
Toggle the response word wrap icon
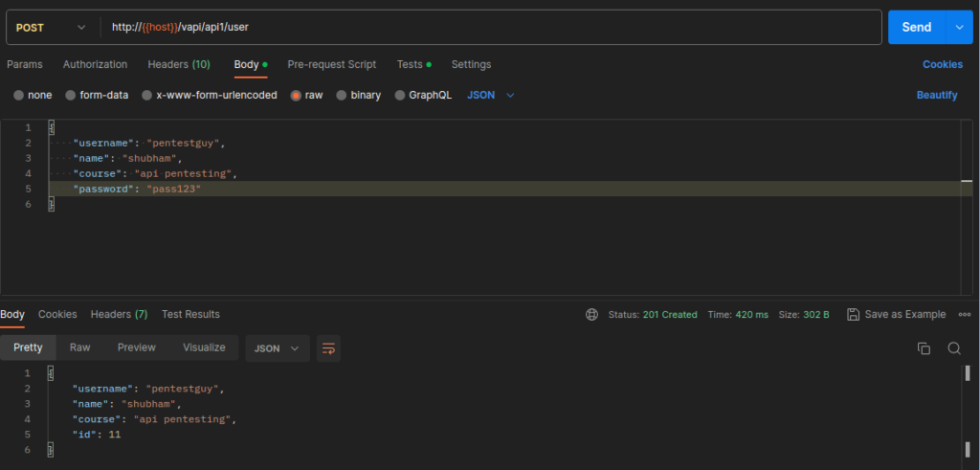[x=329, y=348]
